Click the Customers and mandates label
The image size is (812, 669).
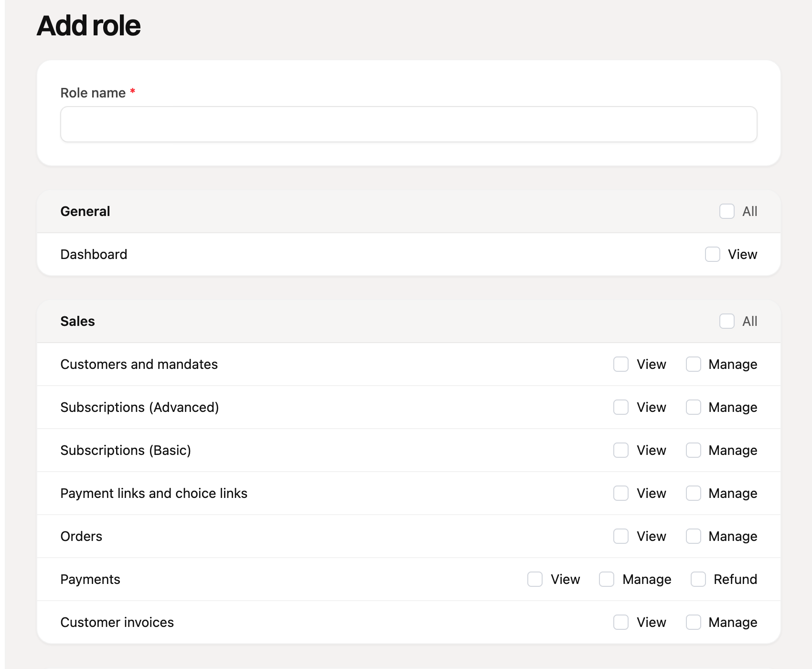139,364
